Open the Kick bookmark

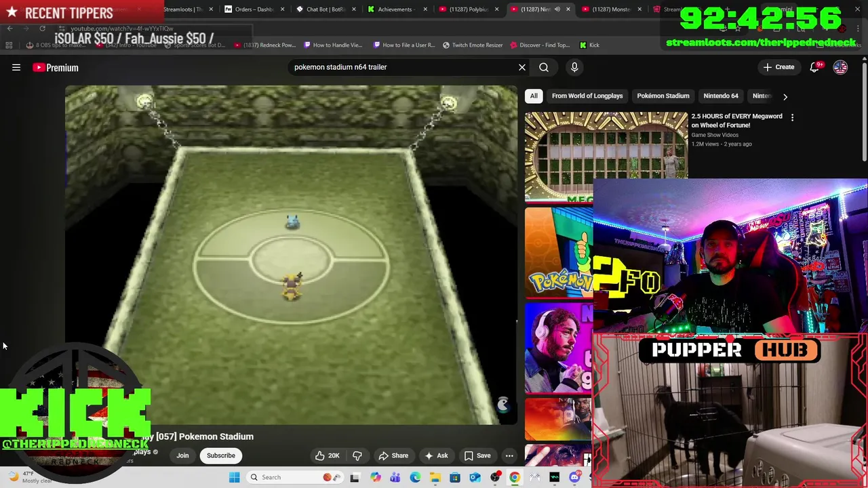pyautogui.click(x=590, y=45)
